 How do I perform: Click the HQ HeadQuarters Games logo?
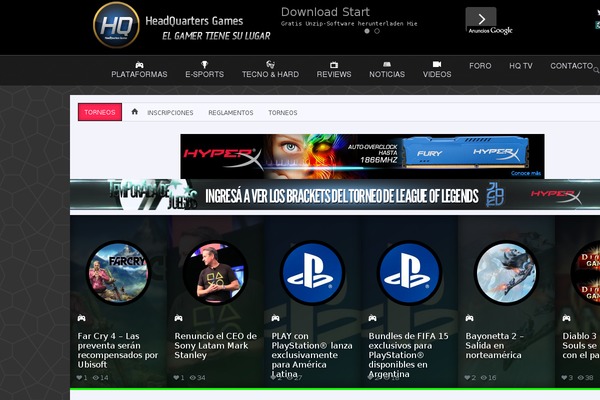116,25
